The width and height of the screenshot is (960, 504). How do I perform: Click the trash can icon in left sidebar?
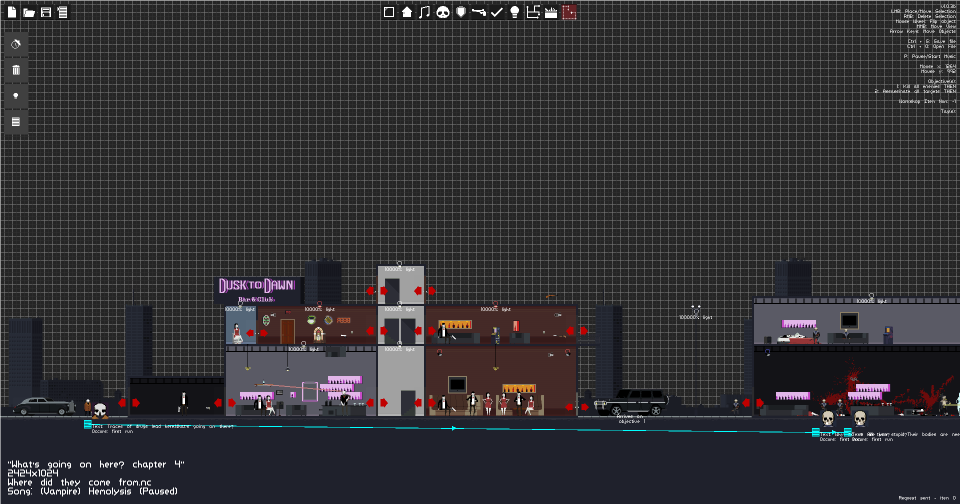tap(16, 70)
